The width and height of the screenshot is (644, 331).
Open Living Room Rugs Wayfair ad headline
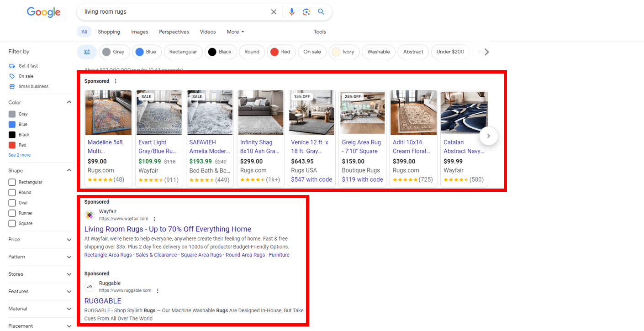[168, 229]
